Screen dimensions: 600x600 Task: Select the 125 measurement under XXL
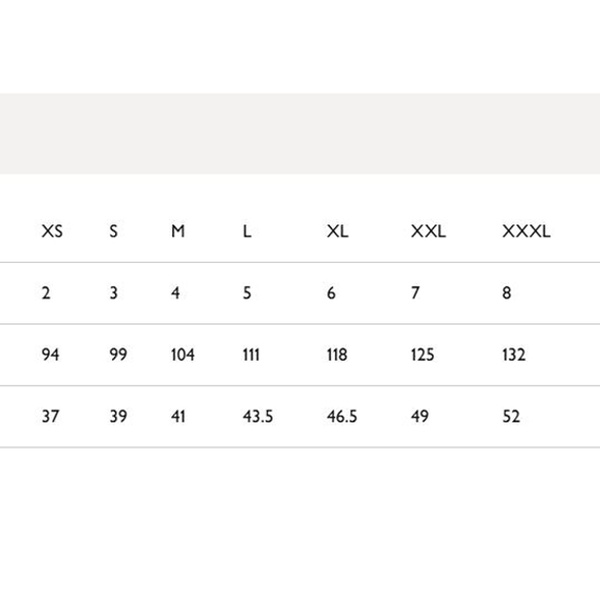click(425, 355)
